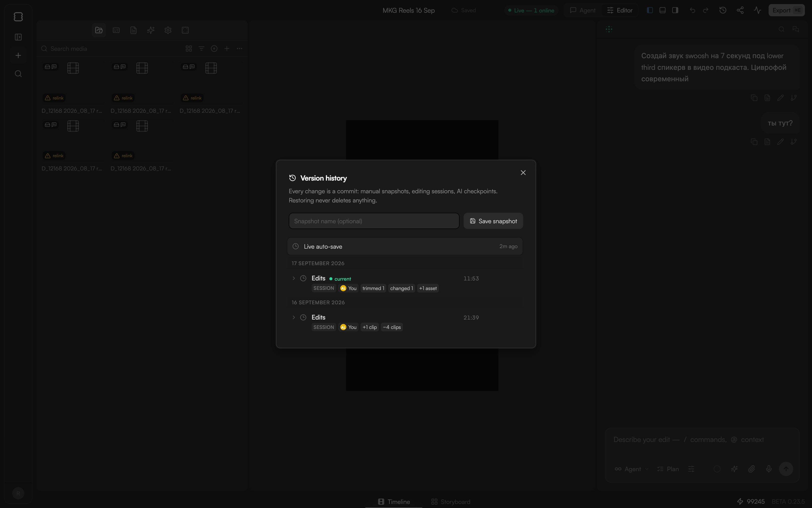Click the app logo icon in sidebar
812x508 pixels.
pos(18,17)
